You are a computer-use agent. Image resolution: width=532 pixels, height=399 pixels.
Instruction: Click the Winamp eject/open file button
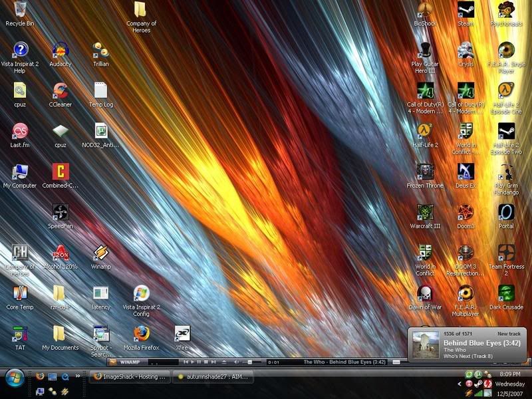pyautogui.click(x=224, y=362)
